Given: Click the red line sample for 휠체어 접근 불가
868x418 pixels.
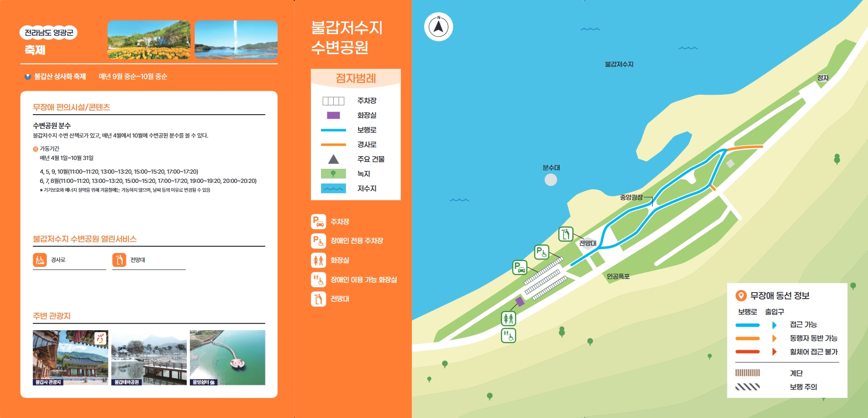Looking at the screenshot, I should pyautogui.click(x=747, y=352).
